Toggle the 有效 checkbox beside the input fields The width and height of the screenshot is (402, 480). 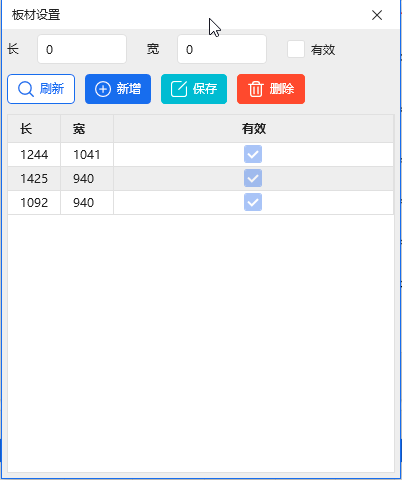[x=296, y=49]
